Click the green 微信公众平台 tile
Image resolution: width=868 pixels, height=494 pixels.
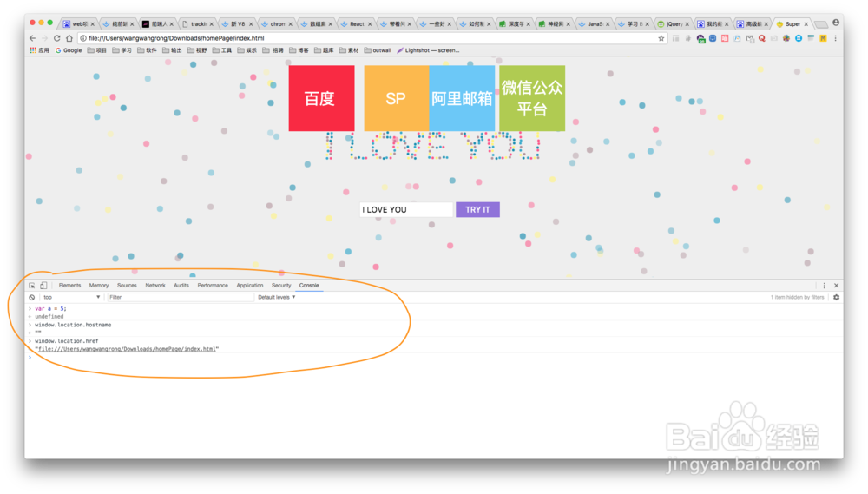(x=532, y=98)
